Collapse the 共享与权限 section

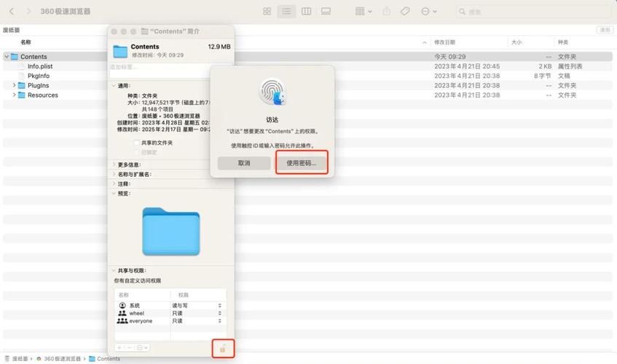114,270
